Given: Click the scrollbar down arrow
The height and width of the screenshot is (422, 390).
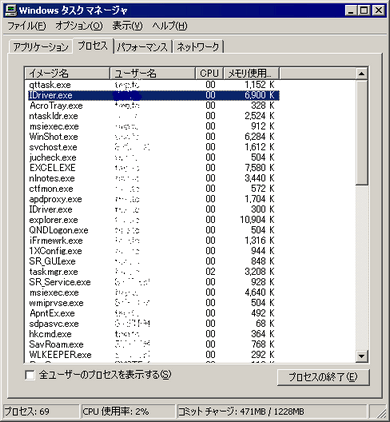Looking at the screenshot, I should (362, 356).
